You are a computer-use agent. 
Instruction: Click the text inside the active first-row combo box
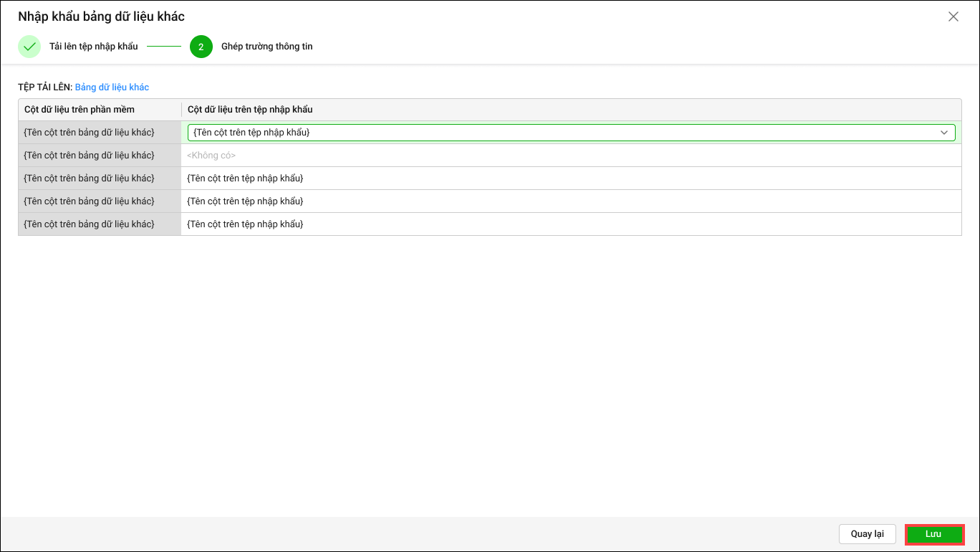[251, 133]
